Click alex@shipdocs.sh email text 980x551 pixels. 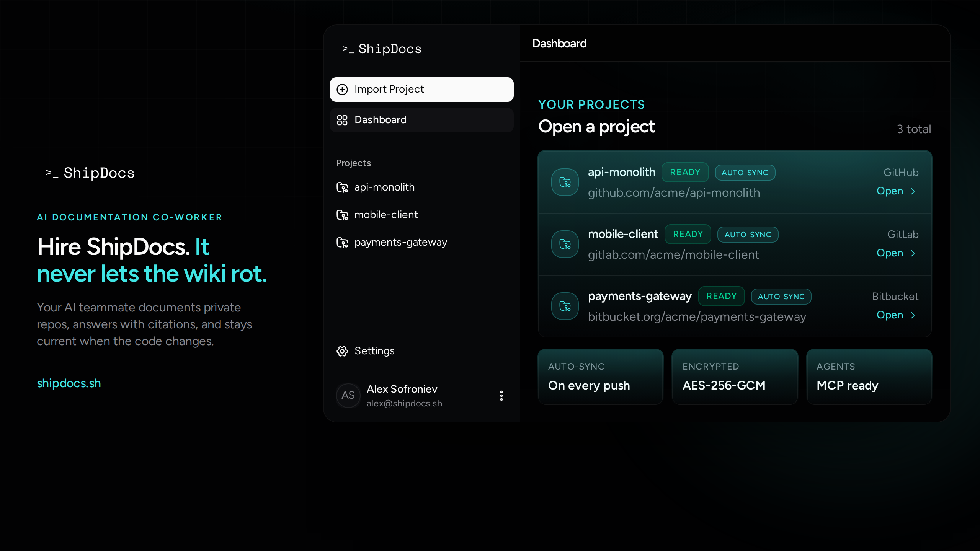(x=404, y=404)
